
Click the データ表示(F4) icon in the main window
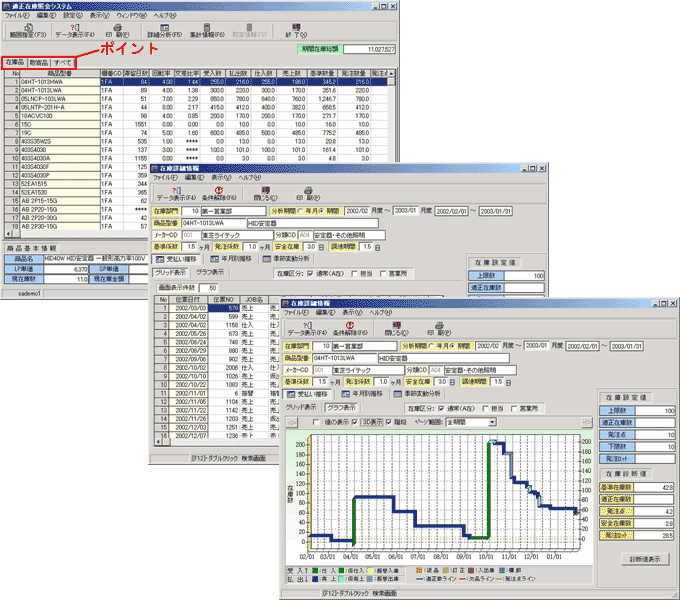click(x=75, y=31)
